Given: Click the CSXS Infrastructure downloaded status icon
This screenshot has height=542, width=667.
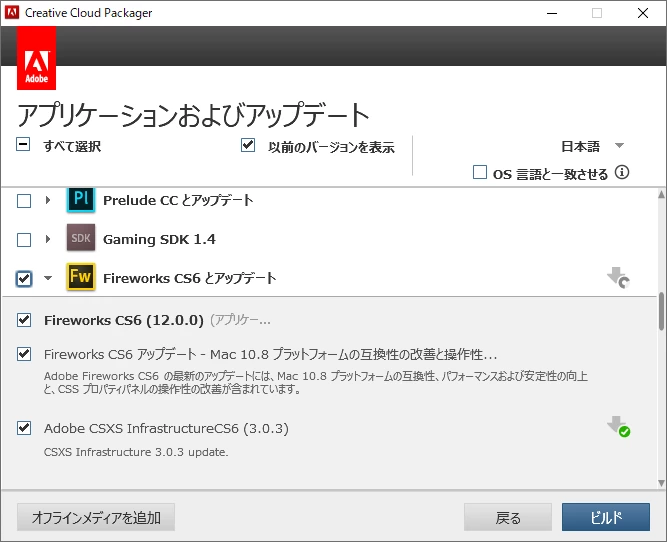Looking at the screenshot, I should pos(619,427).
